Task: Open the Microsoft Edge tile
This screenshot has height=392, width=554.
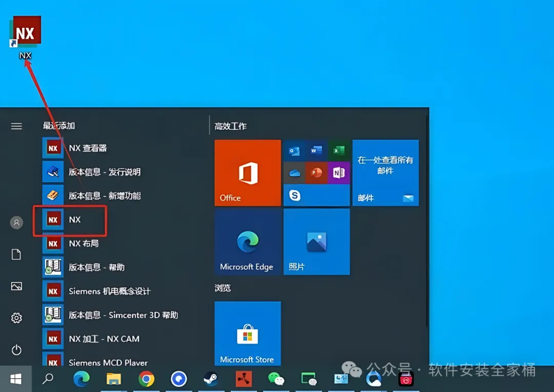Action: click(x=248, y=242)
